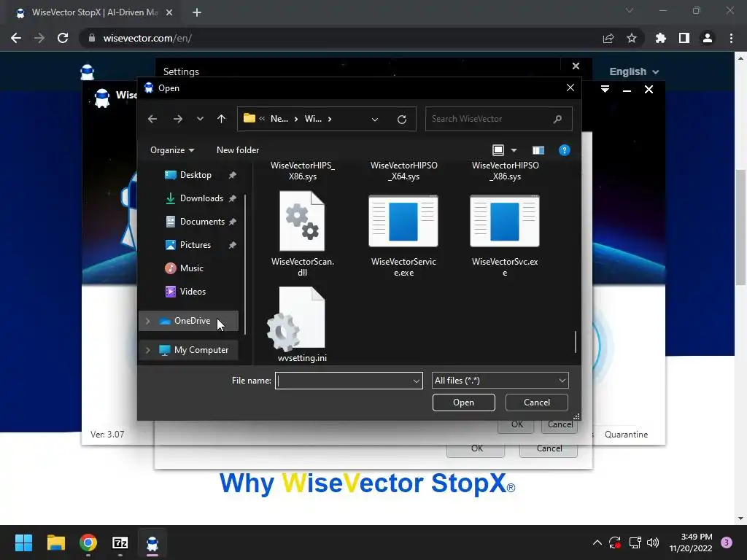747x560 pixels.
Task: Open dialog help question mark
Action: coord(564,150)
